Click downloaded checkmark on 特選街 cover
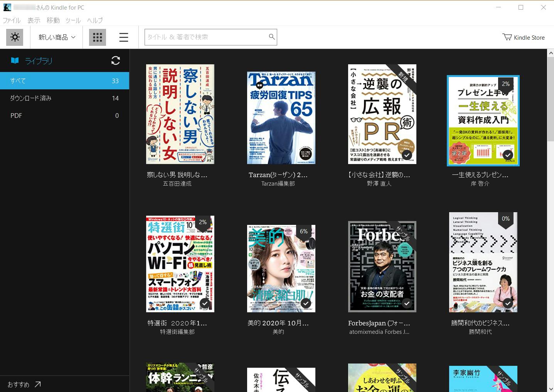The height and width of the screenshot is (392, 554). pos(205,303)
